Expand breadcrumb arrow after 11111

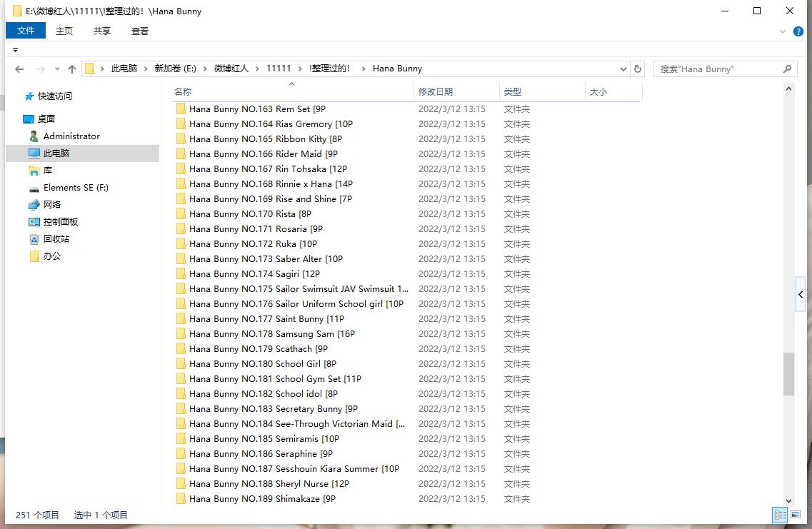coord(300,69)
